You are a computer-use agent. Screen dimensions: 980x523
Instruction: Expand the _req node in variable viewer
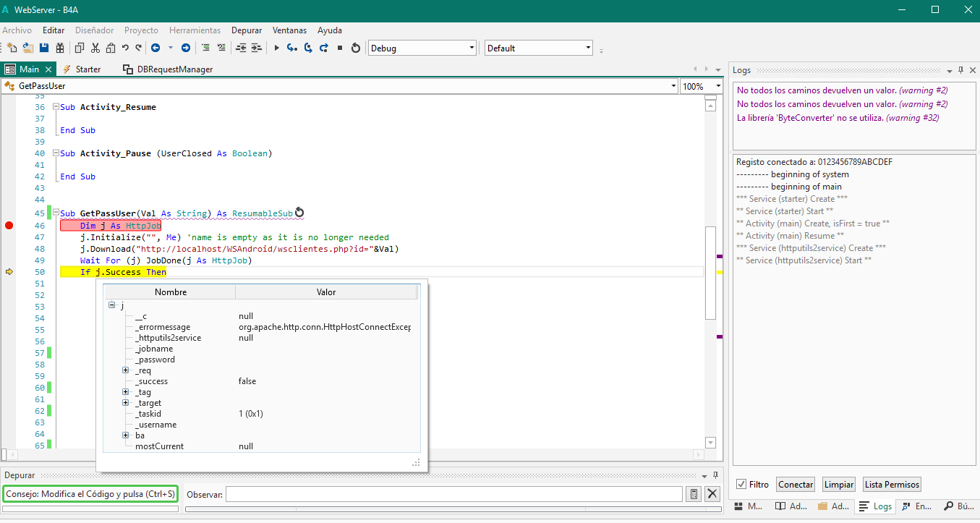(126, 370)
